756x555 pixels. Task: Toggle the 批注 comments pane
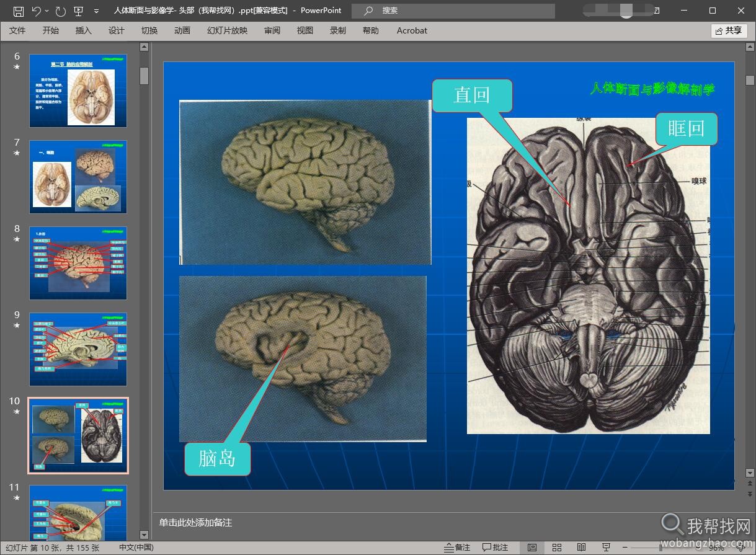(496, 548)
